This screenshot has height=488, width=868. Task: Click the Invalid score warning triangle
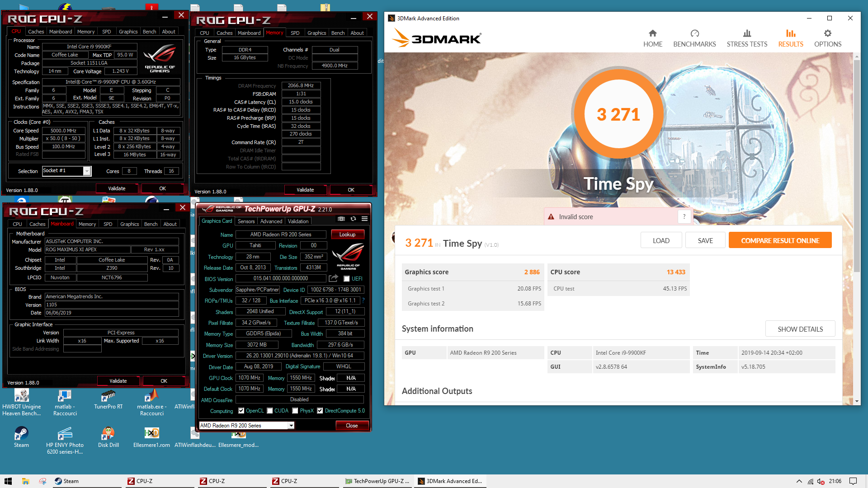(551, 217)
